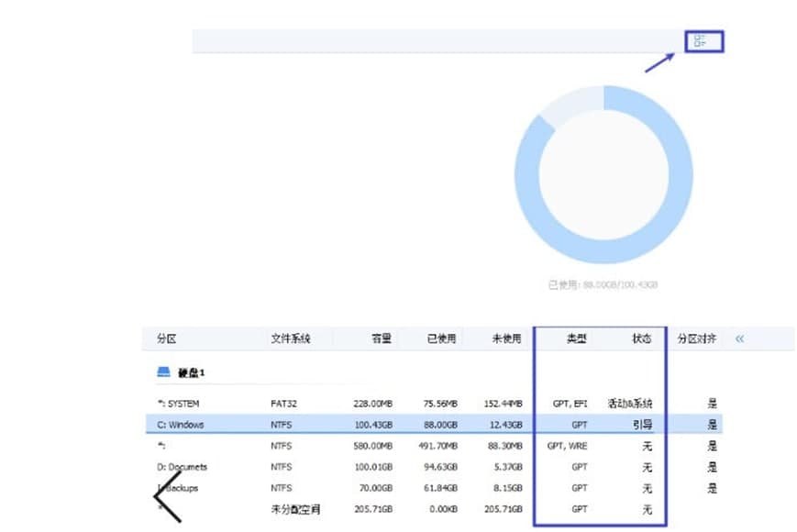This screenshot has width=797, height=532.
Task: Select the D: Documets partition row
Action: 434,467
